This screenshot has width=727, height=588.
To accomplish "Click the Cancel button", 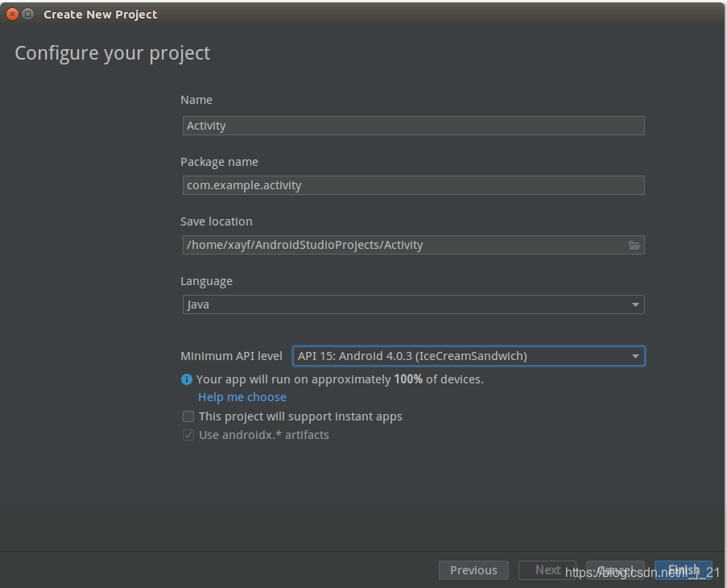I will (x=615, y=570).
